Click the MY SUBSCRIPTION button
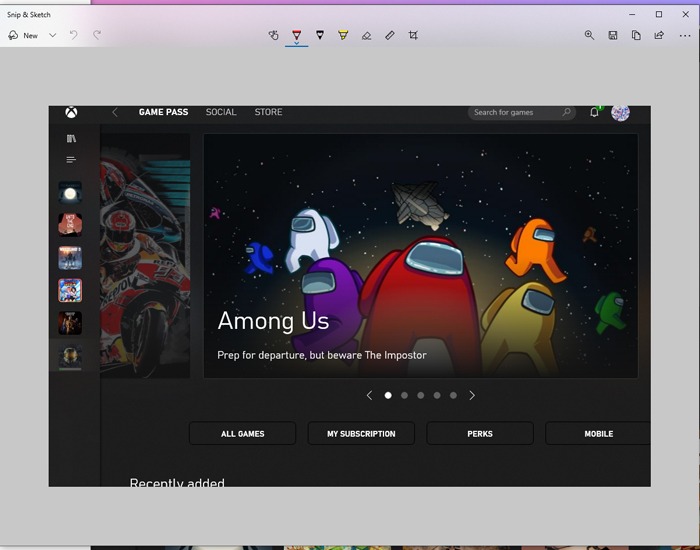Viewport: 700px width, 550px height. pos(361,433)
